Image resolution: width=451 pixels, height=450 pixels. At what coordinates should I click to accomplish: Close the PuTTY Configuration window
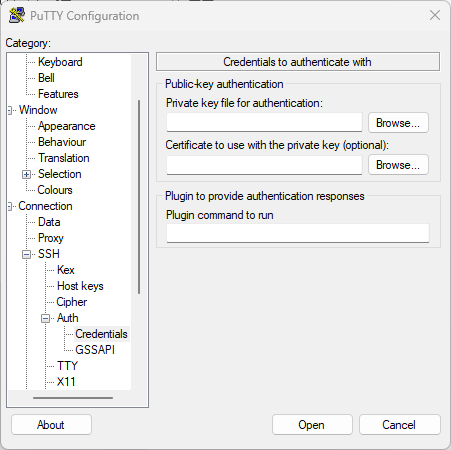(435, 15)
